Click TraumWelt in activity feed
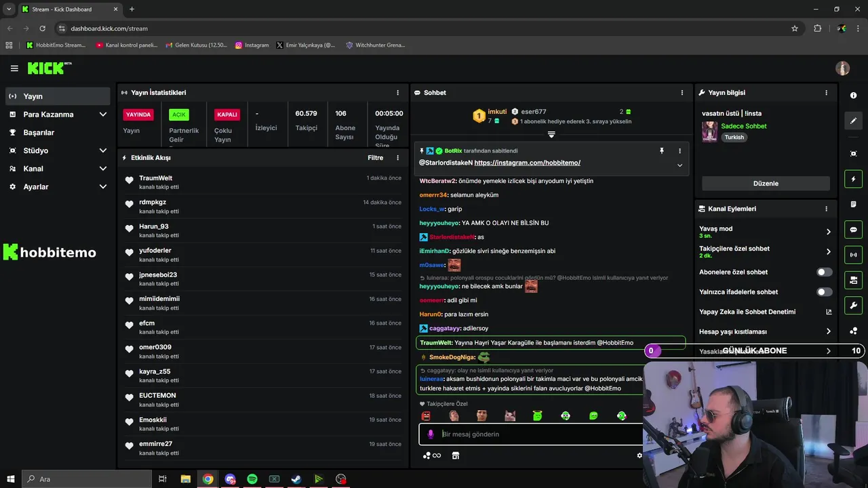Screen dimensions: 868x488 pyautogui.click(x=155, y=178)
